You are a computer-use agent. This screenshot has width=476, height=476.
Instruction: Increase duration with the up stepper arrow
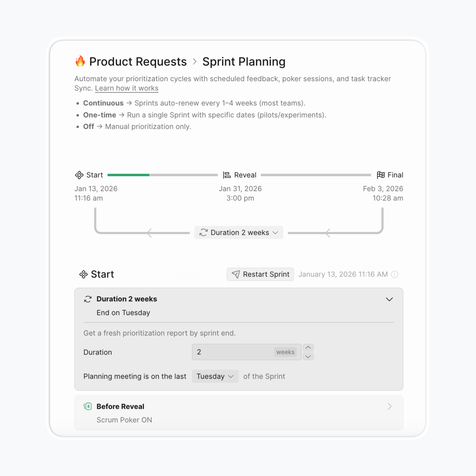click(308, 347)
